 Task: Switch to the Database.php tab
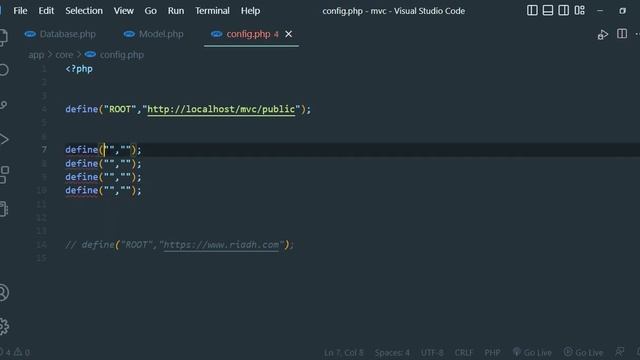point(60,34)
